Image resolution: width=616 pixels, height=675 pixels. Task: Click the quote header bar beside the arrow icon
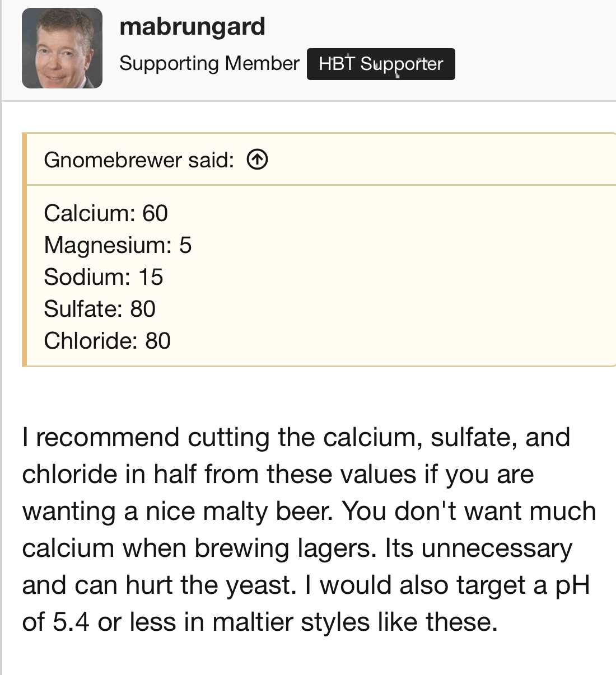point(437,160)
